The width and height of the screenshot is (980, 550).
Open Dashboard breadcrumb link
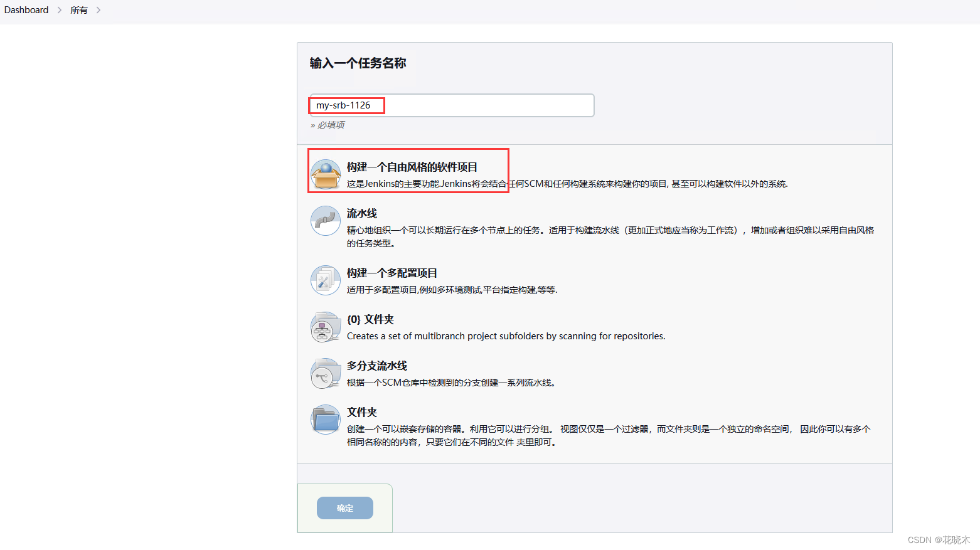pyautogui.click(x=26, y=10)
